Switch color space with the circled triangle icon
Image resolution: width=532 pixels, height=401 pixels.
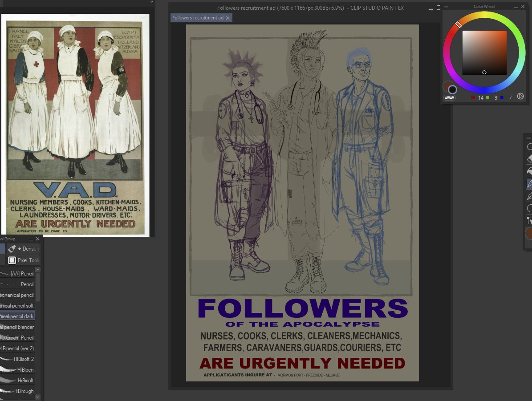[520, 97]
